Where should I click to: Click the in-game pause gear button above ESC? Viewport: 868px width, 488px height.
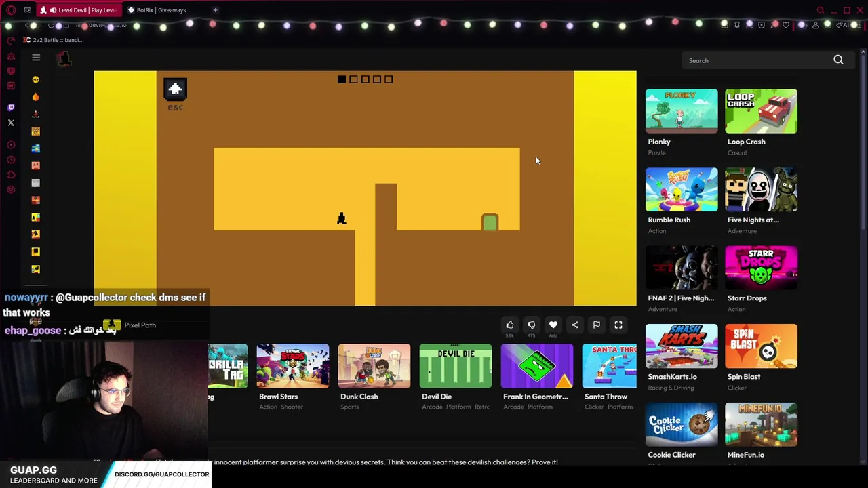click(x=175, y=89)
